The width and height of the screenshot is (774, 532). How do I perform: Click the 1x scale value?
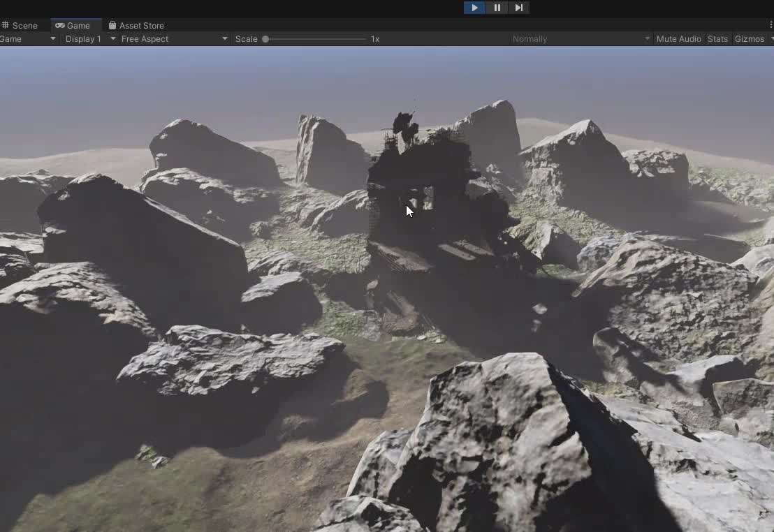[375, 39]
